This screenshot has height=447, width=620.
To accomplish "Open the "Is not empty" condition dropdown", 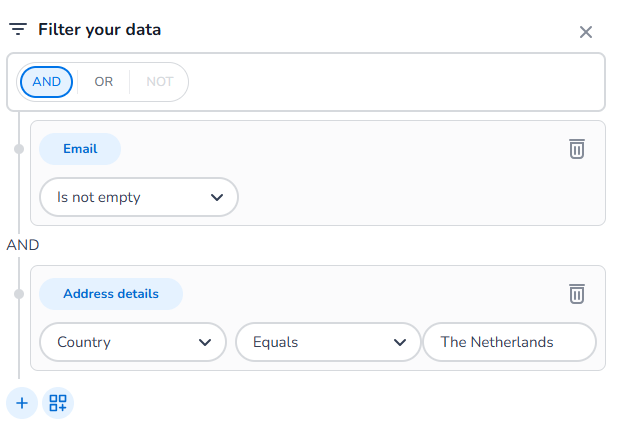I will click(139, 197).
